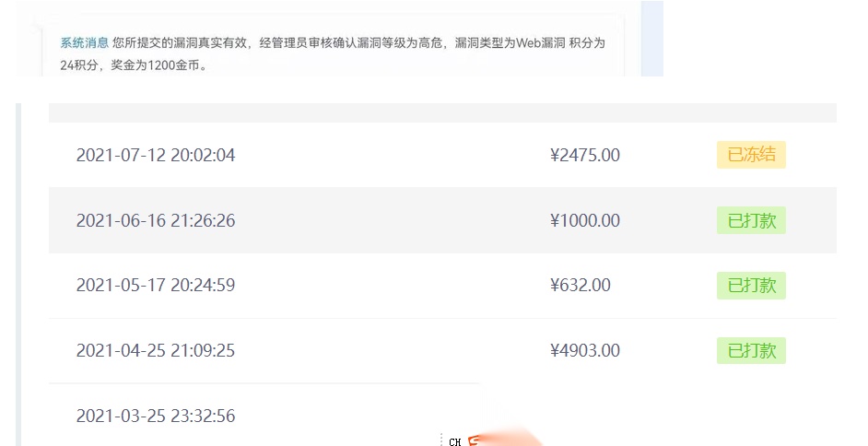Click the 24积分 奖金为1200金币 message line

(134, 65)
